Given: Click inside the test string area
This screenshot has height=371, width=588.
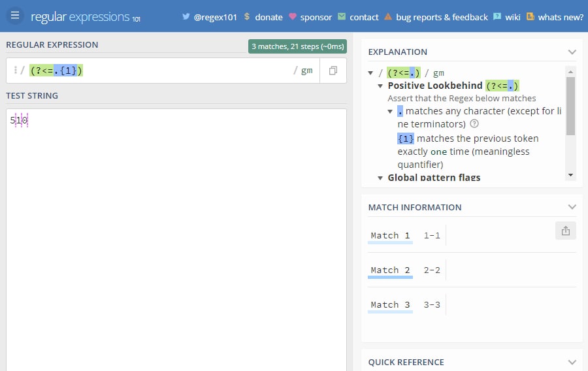Looking at the screenshot, I should click(176, 240).
